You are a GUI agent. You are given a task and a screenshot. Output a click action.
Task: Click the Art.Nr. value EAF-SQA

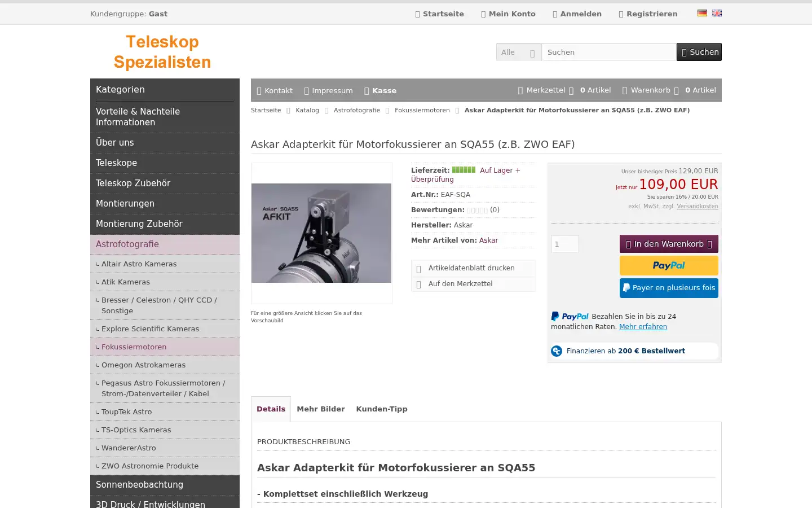(456, 195)
